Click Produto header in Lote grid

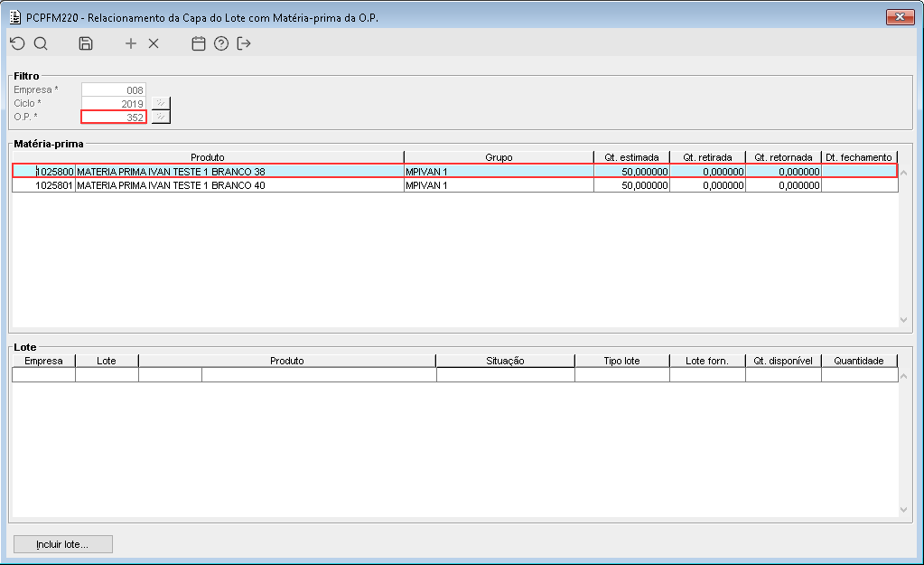tap(287, 361)
